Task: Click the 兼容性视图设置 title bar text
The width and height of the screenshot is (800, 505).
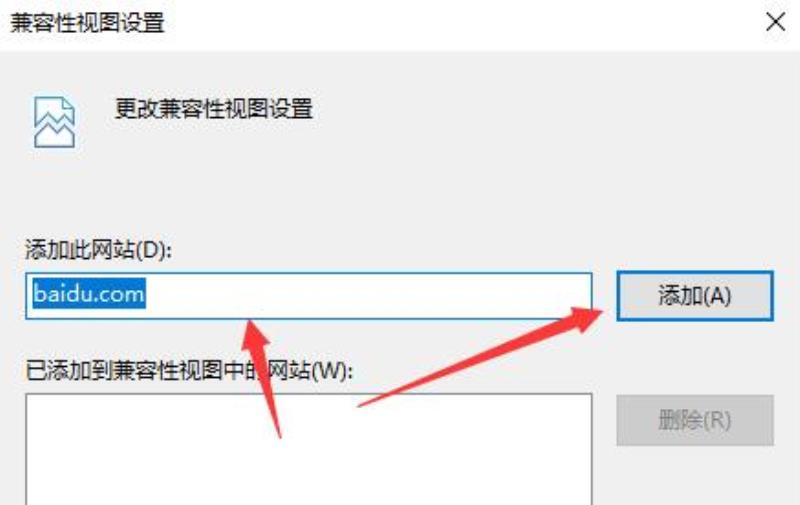Action: [88, 23]
